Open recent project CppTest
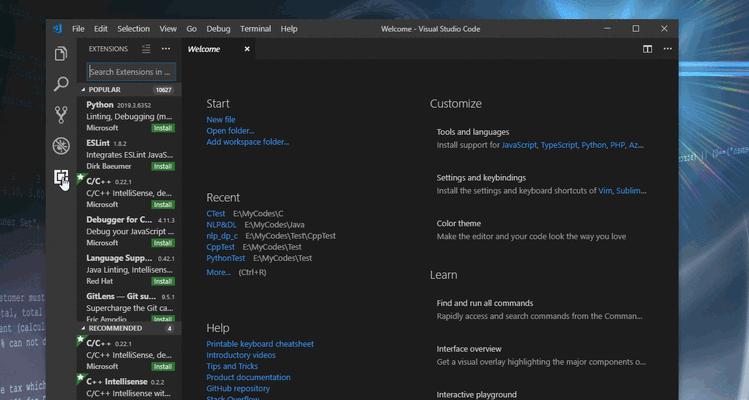The height and width of the screenshot is (400, 749). click(x=221, y=247)
